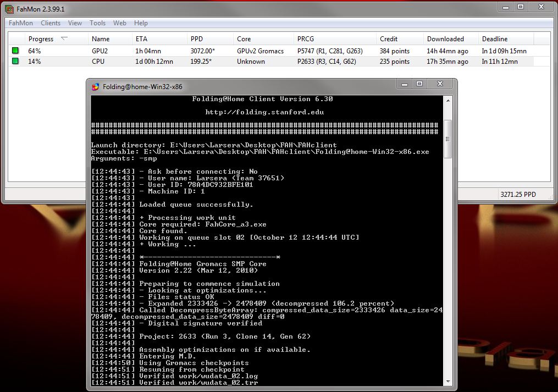Screen dimensions: 558x392
Task: Sort by the Name column header
Action: click(110, 39)
